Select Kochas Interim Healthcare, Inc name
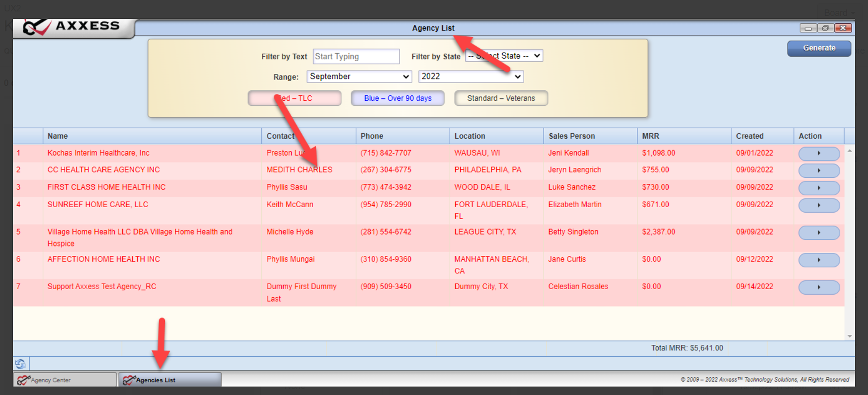Screen dimensions: 868x395 click(x=98, y=153)
